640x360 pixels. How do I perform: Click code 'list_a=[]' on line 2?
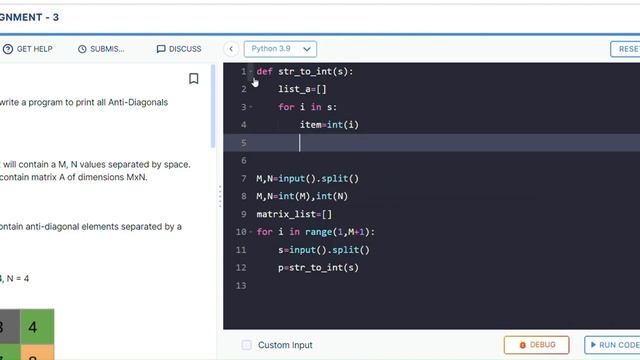tap(302, 89)
